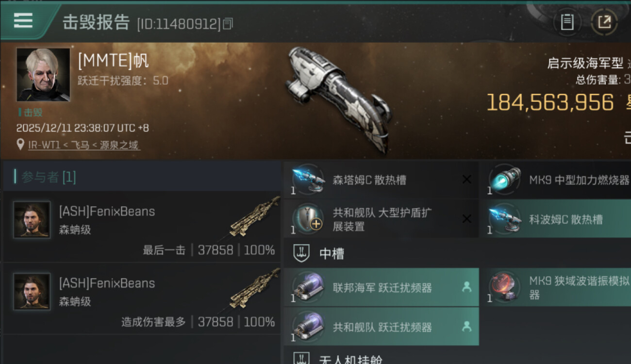This screenshot has height=364, width=631.
Task: Open victim [MMTE]帆 portrait
Action: pos(43,74)
